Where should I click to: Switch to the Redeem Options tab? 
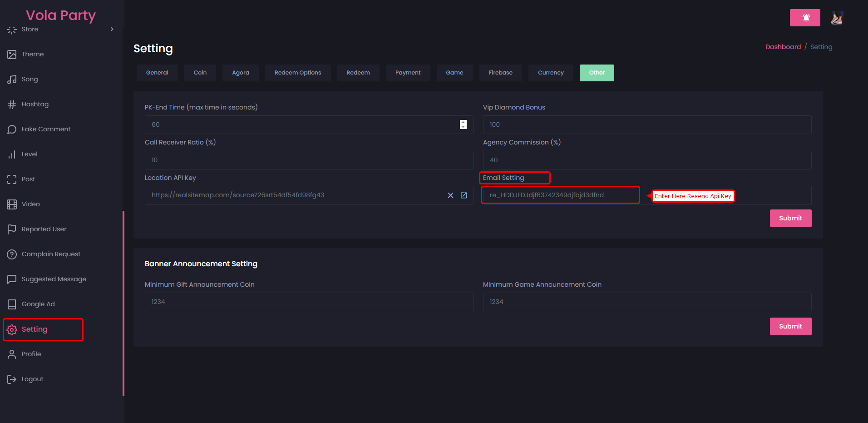(x=297, y=73)
